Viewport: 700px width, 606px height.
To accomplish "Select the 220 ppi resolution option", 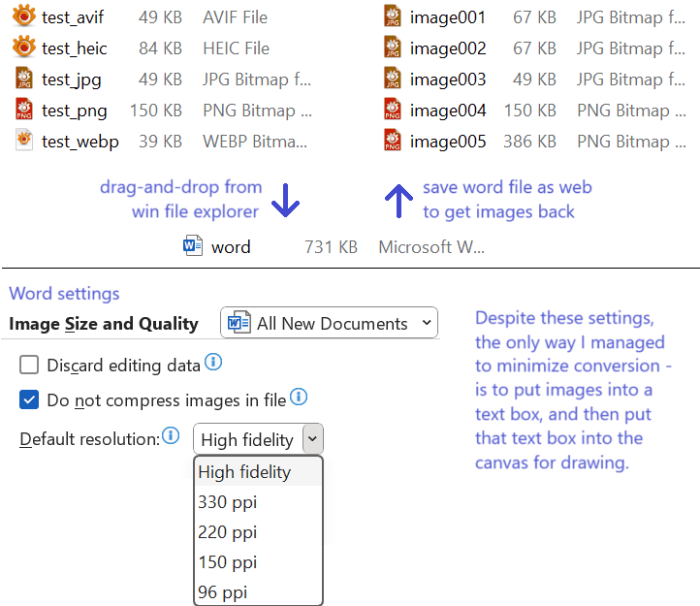I will [227, 532].
